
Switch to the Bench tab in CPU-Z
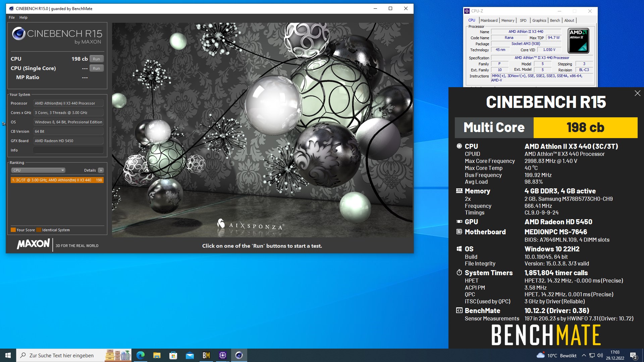point(555,20)
